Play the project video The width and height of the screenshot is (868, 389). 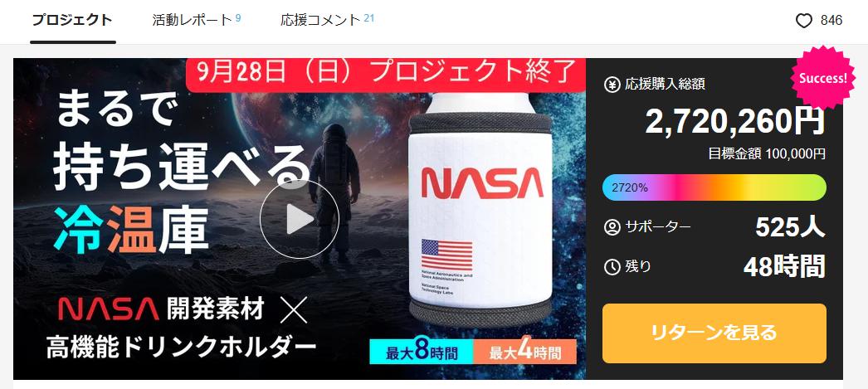[x=300, y=219]
